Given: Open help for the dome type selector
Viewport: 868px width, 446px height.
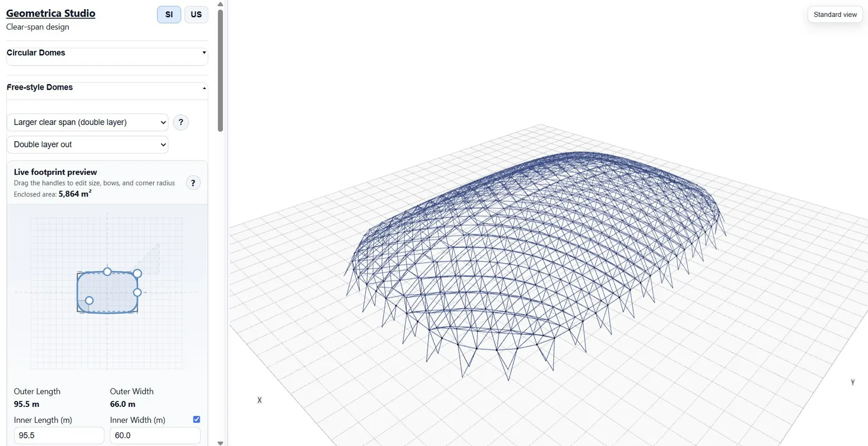Looking at the screenshot, I should 181,122.
